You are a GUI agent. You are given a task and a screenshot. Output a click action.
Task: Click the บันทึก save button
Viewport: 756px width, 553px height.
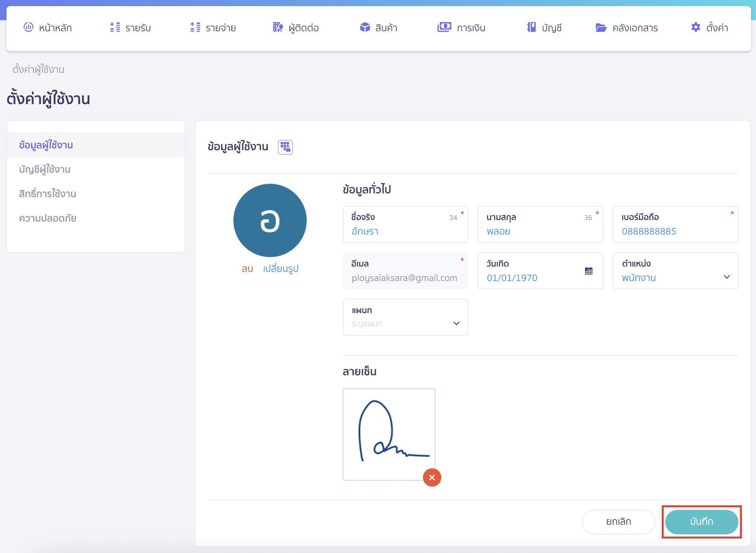701,522
